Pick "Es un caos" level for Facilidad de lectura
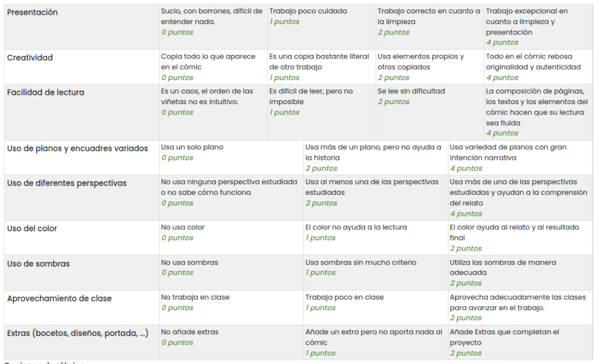 point(213,101)
